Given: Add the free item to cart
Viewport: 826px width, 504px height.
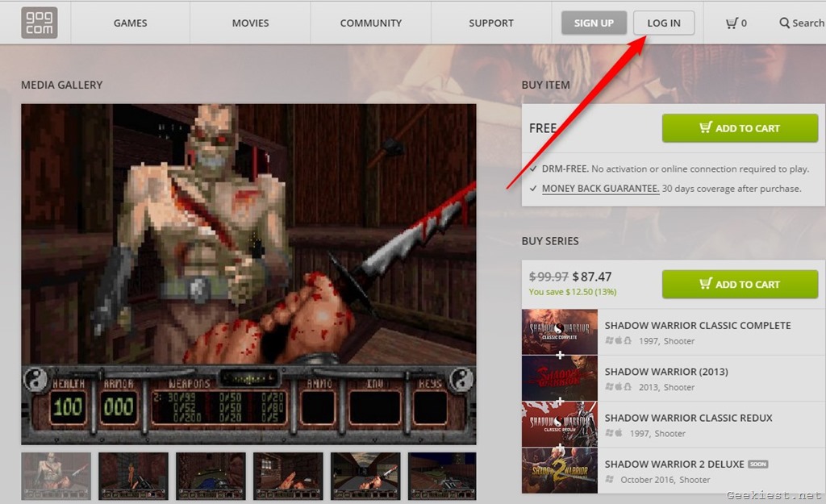Looking at the screenshot, I should tap(740, 128).
